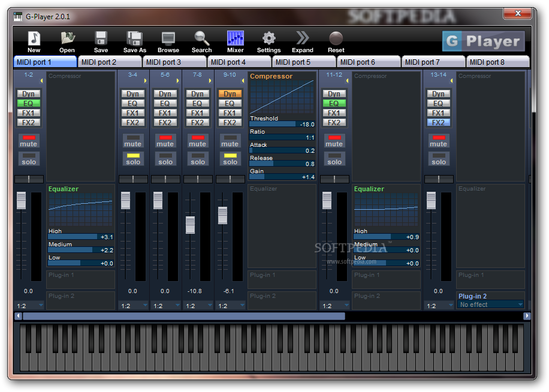549x392 pixels.
Task: Open the Browse monitor icon
Action: [x=168, y=38]
